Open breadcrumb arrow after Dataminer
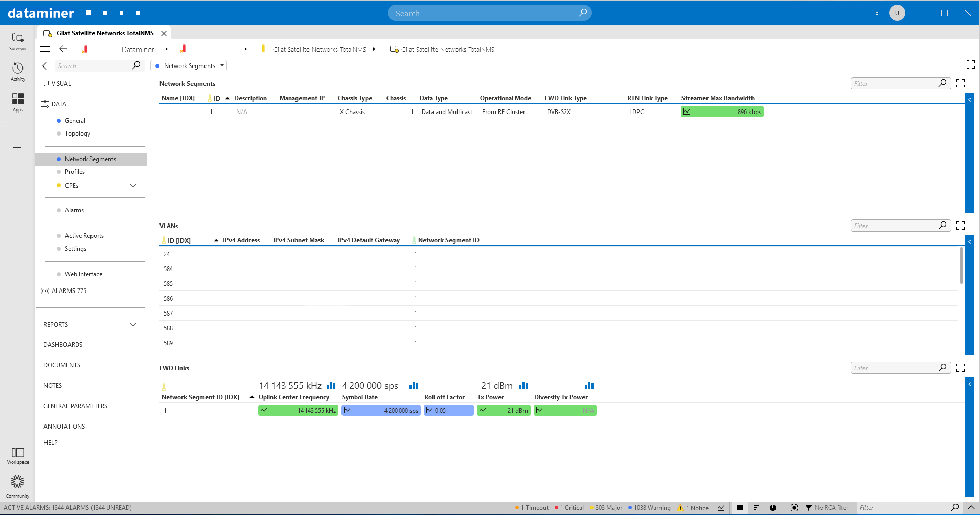The height and width of the screenshot is (515, 980). click(166, 49)
